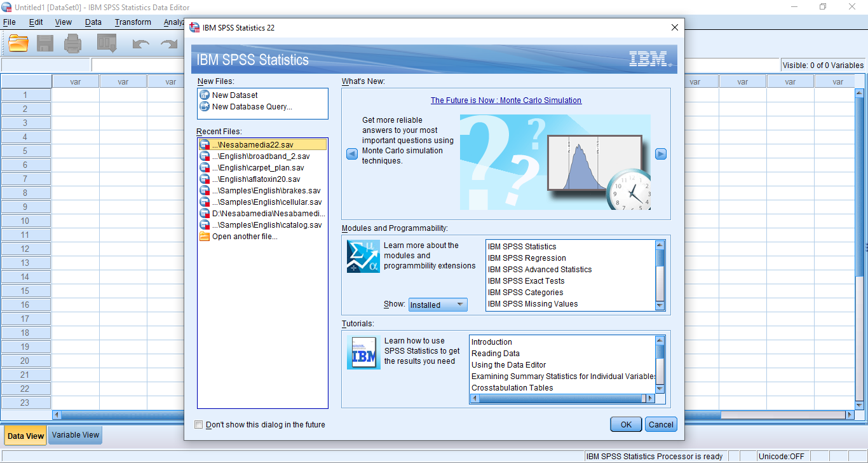
Task: Select Nesabamedia22.sav in recent files
Action: click(x=252, y=145)
